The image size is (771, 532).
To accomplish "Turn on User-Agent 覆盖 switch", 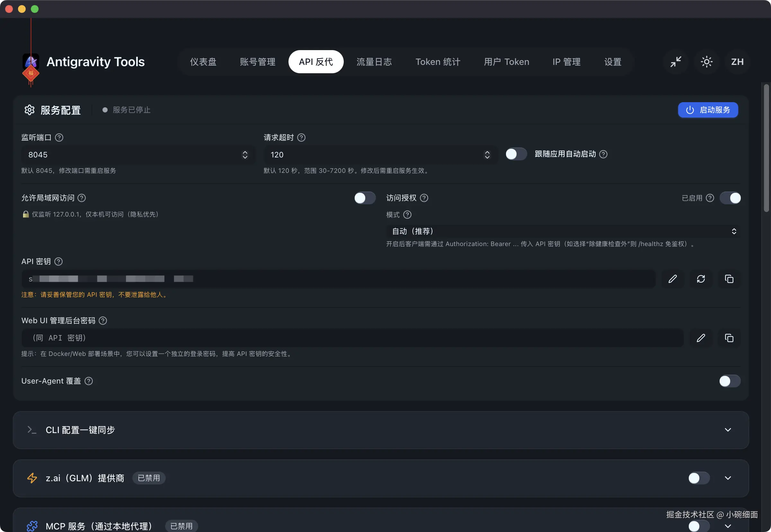I will [729, 381].
